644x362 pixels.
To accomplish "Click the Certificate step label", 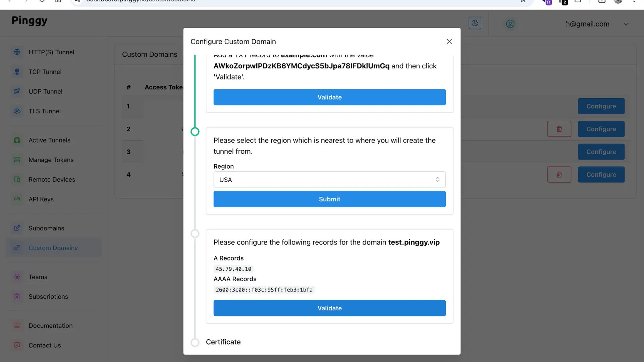I will click(223, 342).
